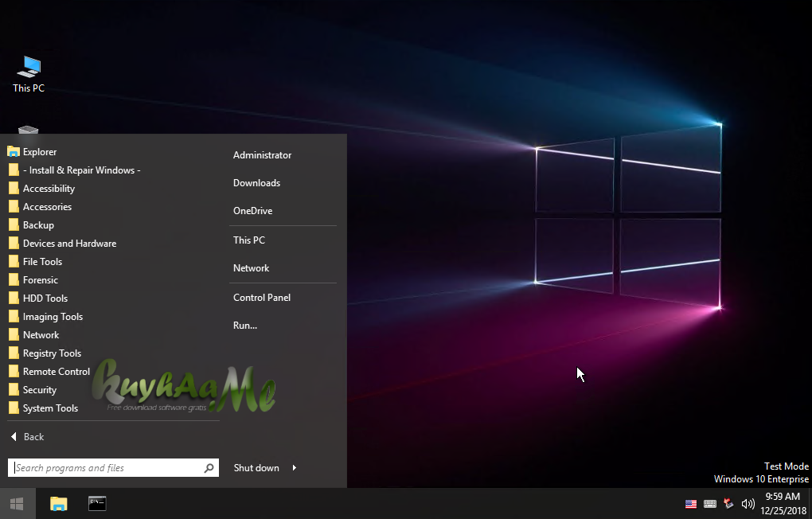This screenshot has height=519, width=812.
Task: Click the folder icon beside System Tools
Action: pos(14,408)
